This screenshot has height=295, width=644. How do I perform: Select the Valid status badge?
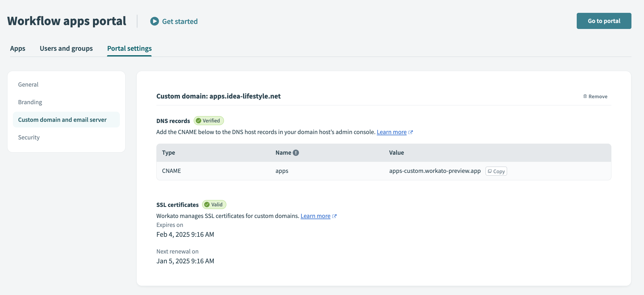(x=214, y=205)
